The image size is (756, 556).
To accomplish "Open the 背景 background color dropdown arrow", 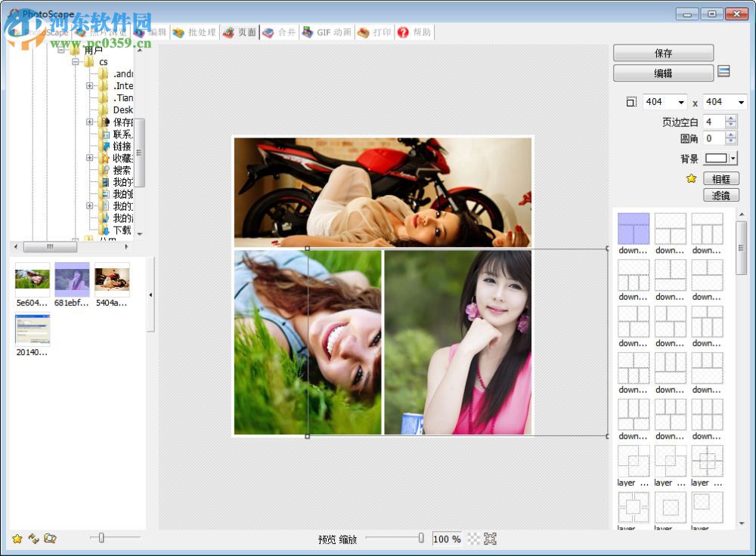I will pos(732,158).
